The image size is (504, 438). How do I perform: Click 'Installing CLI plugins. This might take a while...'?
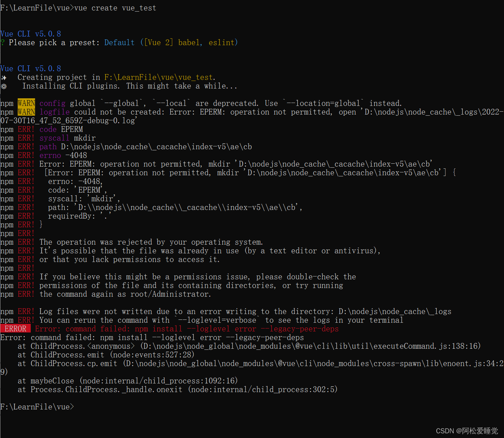click(130, 86)
